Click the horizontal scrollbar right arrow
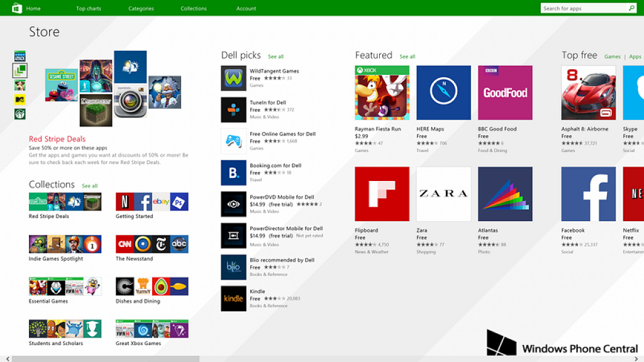This screenshot has width=644, height=362. coord(636,359)
